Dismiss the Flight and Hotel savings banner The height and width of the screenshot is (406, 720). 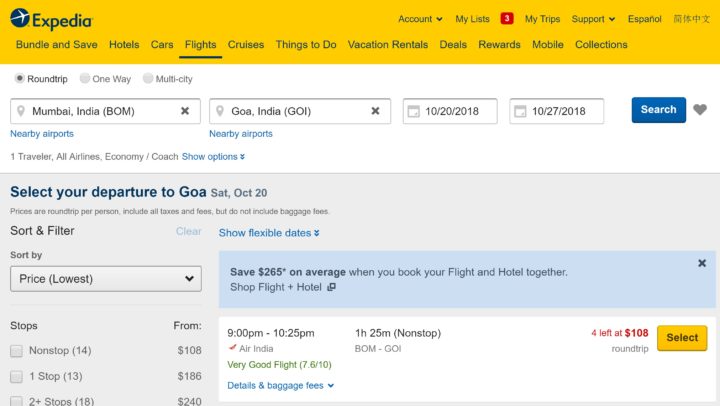click(702, 263)
